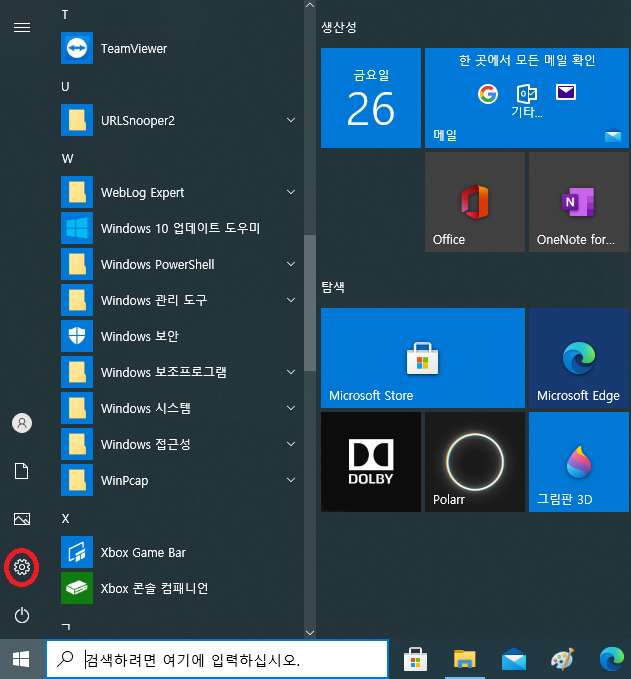The height and width of the screenshot is (679, 631).
Task: Open the Polarr tile
Action: pyautogui.click(x=475, y=462)
